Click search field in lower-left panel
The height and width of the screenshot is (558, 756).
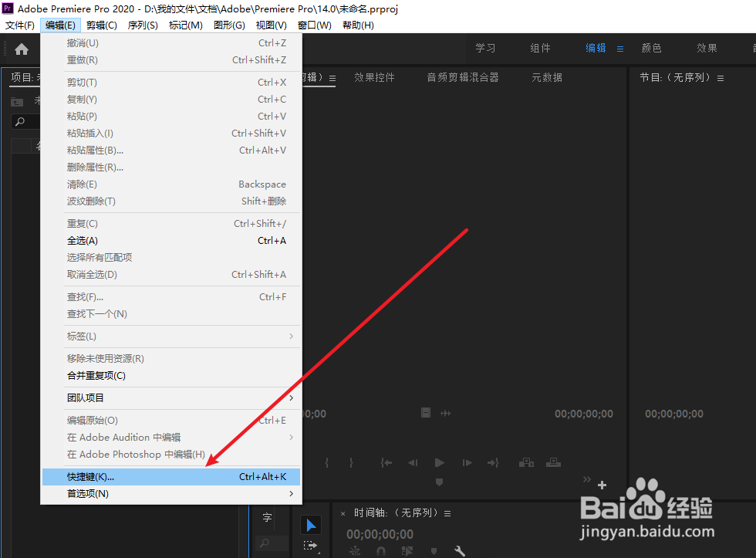tap(272, 543)
